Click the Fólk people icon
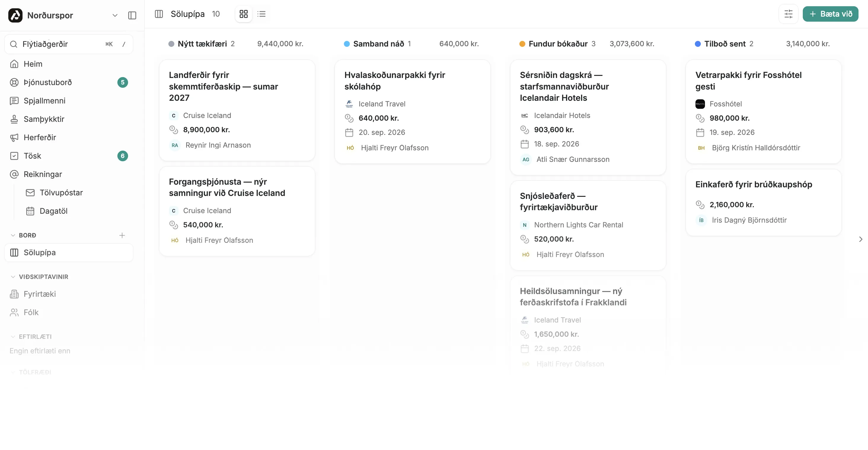This screenshot has width=868, height=450. [x=14, y=312]
